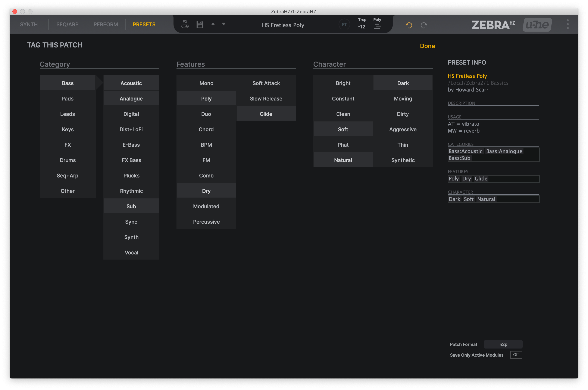588x390 pixels.
Task: Click the Natural entry in Character box
Action: [x=486, y=199]
